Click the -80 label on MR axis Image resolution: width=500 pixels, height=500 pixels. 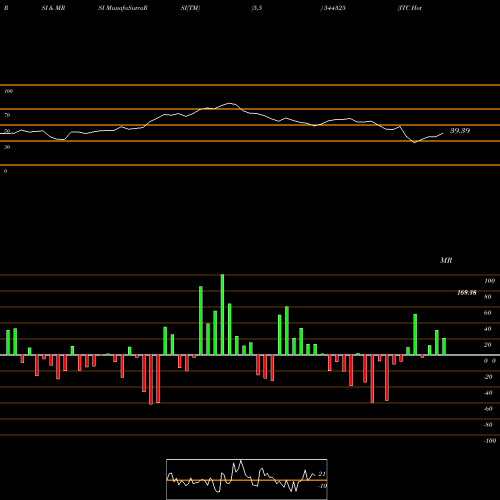(488, 425)
